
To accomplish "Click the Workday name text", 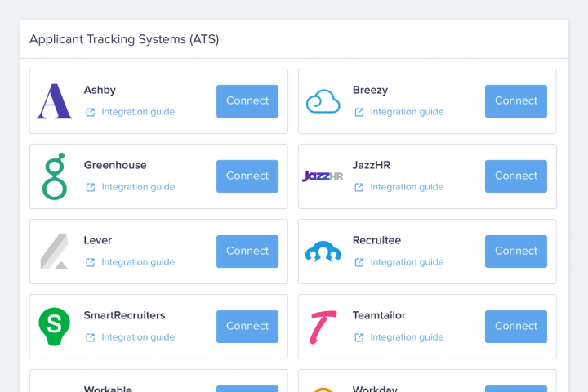I will (x=375, y=389).
